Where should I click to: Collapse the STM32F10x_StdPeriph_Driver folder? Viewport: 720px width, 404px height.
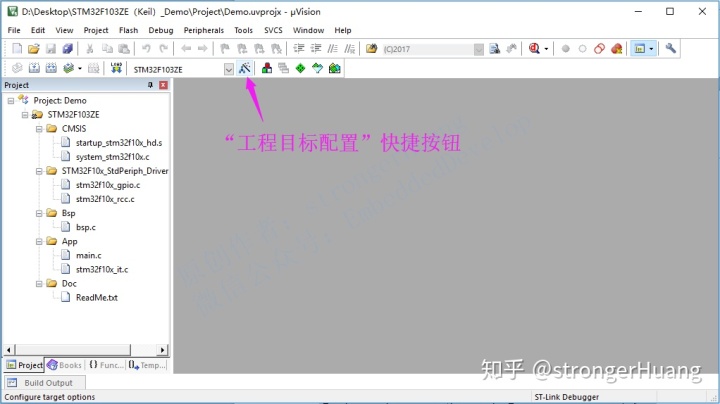[39, 171]
